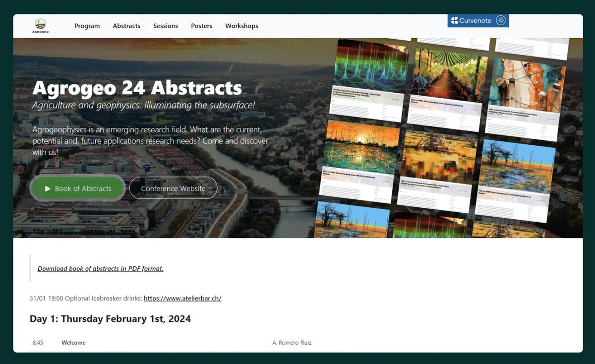Screen dimensions: 595x364
Task: Toggle the light/dark theme sun icon
Action: [501, 20]
